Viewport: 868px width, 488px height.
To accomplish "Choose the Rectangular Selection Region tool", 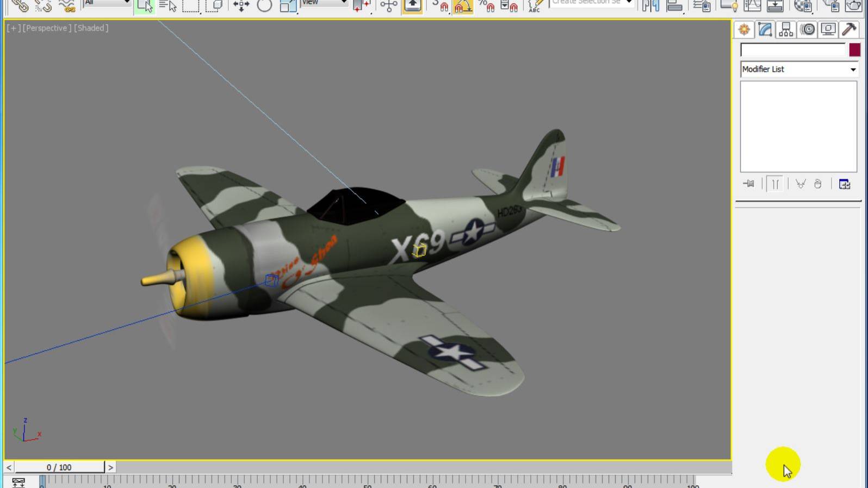I will coord(191,5).
